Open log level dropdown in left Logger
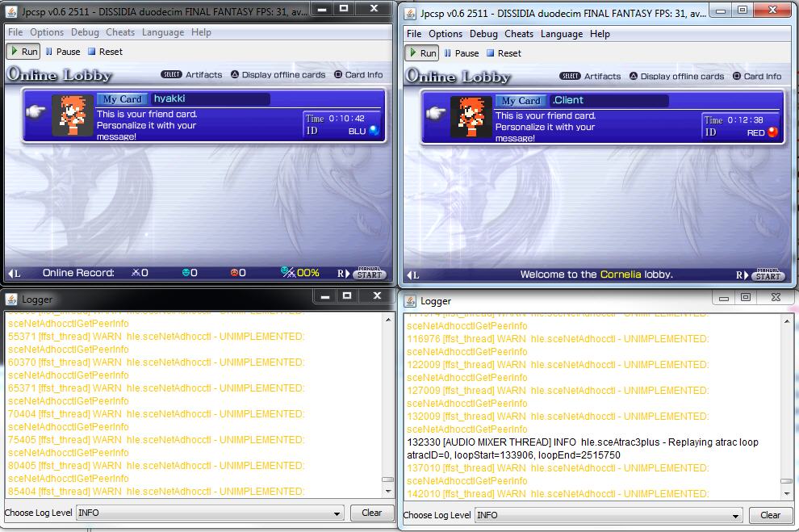The width and height of the screenshot is (799, 532). [x=210, y=513]
